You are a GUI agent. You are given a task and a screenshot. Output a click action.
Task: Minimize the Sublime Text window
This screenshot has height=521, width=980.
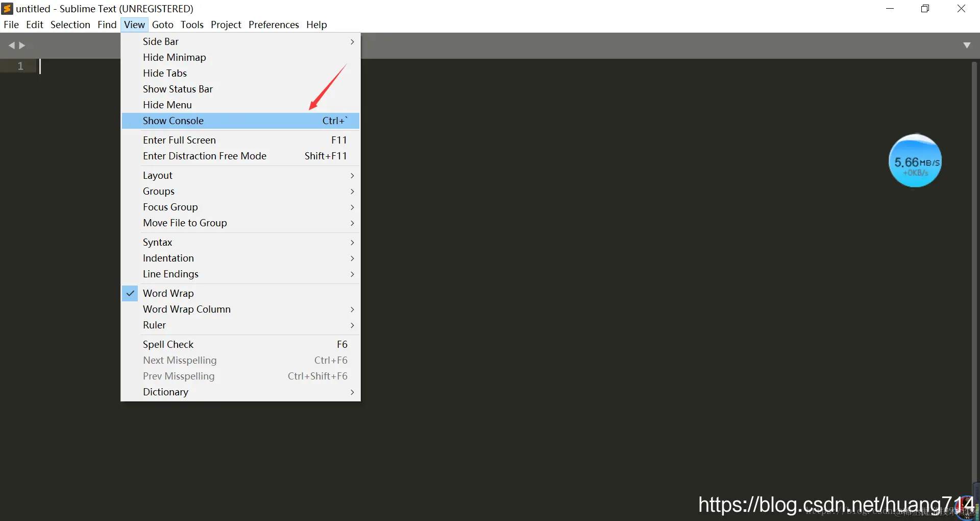(x=890, y=9)
